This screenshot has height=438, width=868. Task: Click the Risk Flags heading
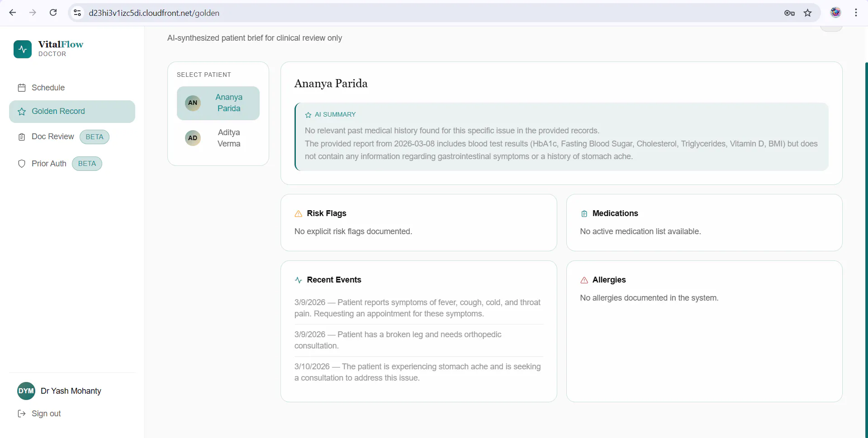[x=327, y=213]
